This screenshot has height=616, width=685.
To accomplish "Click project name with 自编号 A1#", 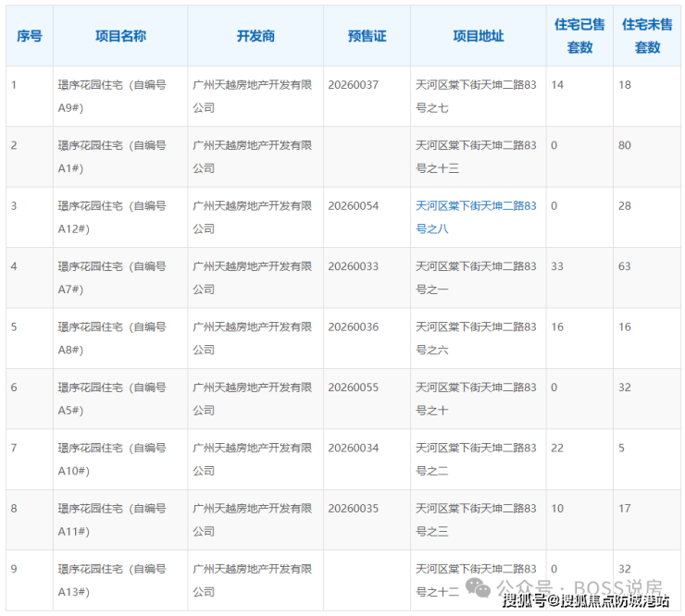I will [111, 156].
